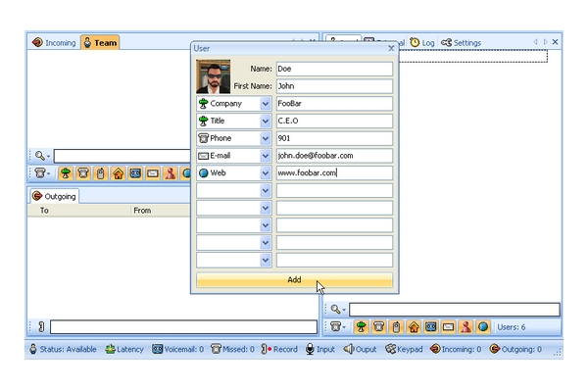Toggle the home filter in Team panel toolbar
This screenshot has width=588, height=391.
119,173
